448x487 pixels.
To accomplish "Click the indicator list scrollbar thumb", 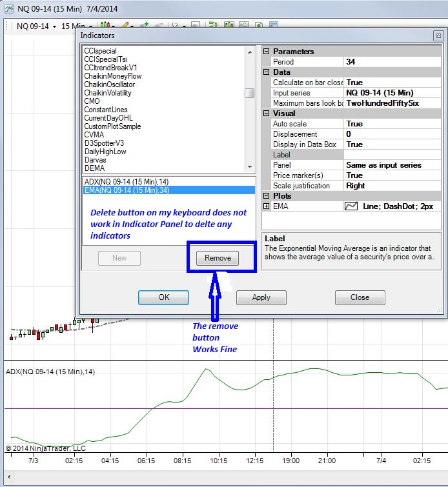I will tap(249, 93).
